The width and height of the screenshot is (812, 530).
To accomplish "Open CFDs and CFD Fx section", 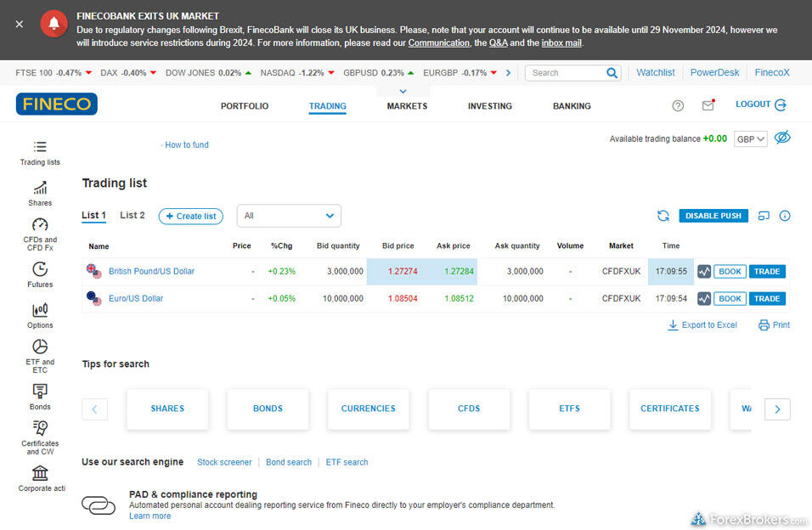I will click(x=40, y=234).
